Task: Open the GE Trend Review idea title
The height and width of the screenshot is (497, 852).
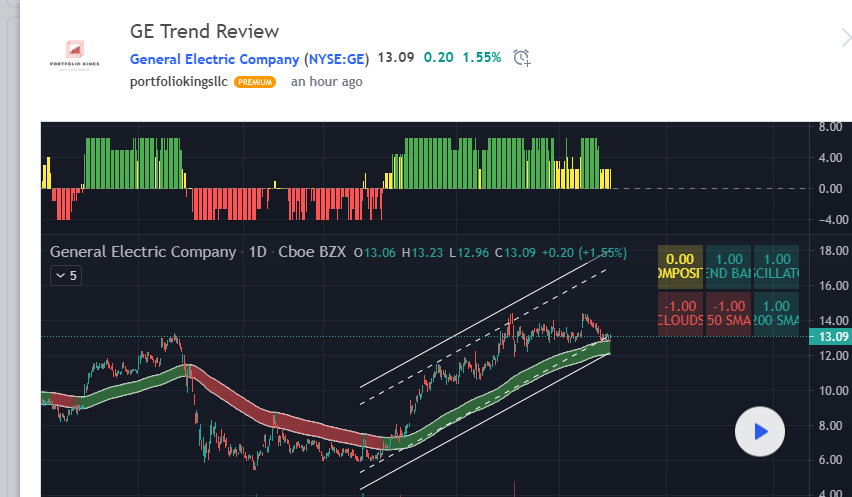Action: [204, 31]
